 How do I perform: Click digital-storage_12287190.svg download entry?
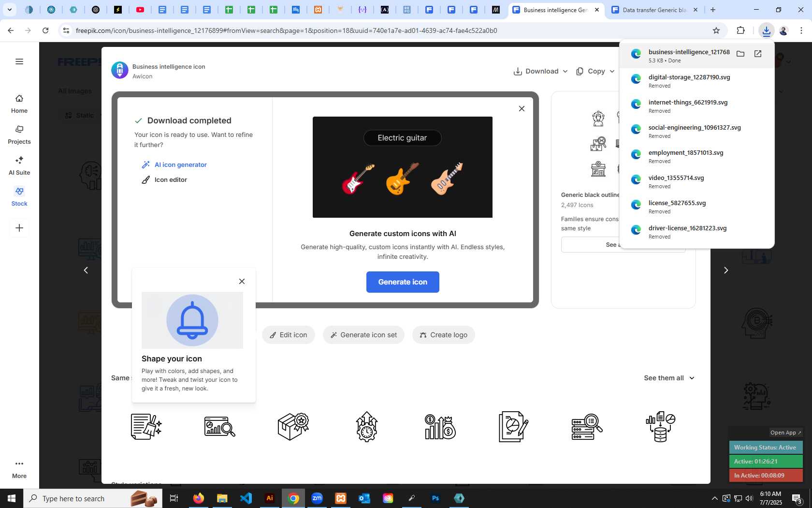click(696, 81)
